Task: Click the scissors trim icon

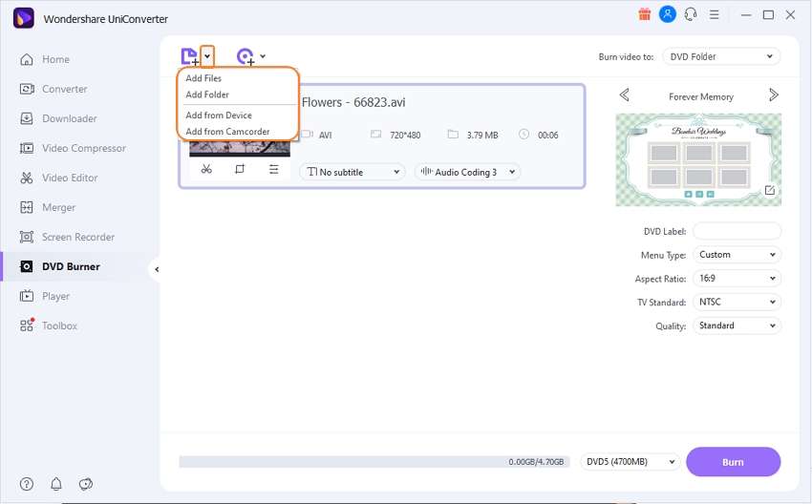Action: point(206,169)
